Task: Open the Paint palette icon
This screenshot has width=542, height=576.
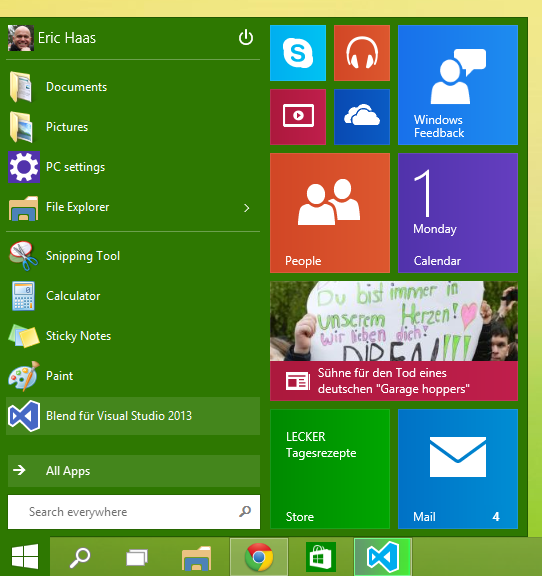Action: coord(24,375)
